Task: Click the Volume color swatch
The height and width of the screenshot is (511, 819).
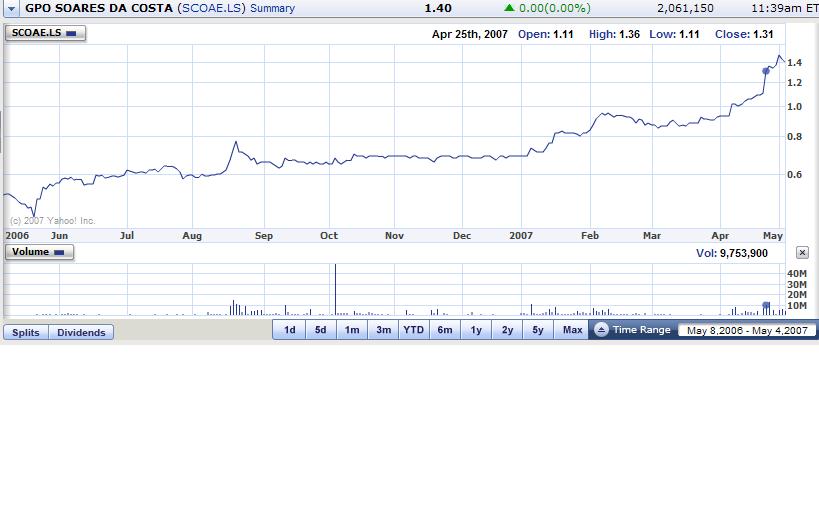Action: [x=59, y=252]
